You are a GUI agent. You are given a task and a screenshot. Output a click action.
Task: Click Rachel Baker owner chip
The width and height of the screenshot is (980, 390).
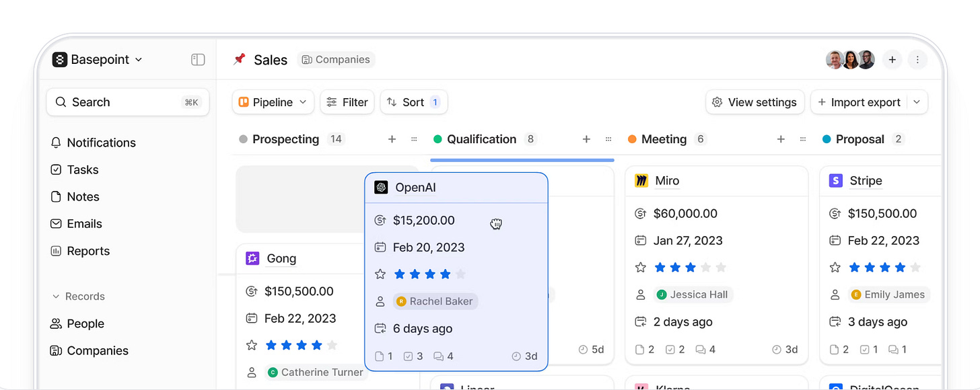(435, 301)
